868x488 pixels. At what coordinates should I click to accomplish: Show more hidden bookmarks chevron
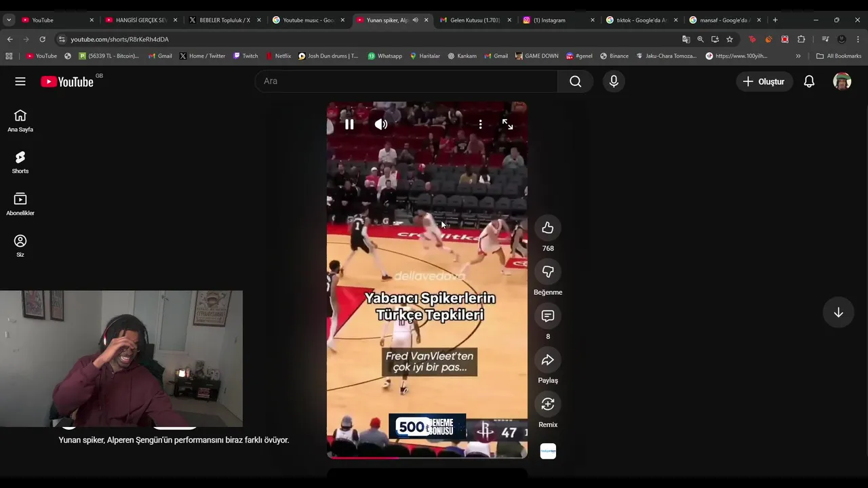[798, 56]
